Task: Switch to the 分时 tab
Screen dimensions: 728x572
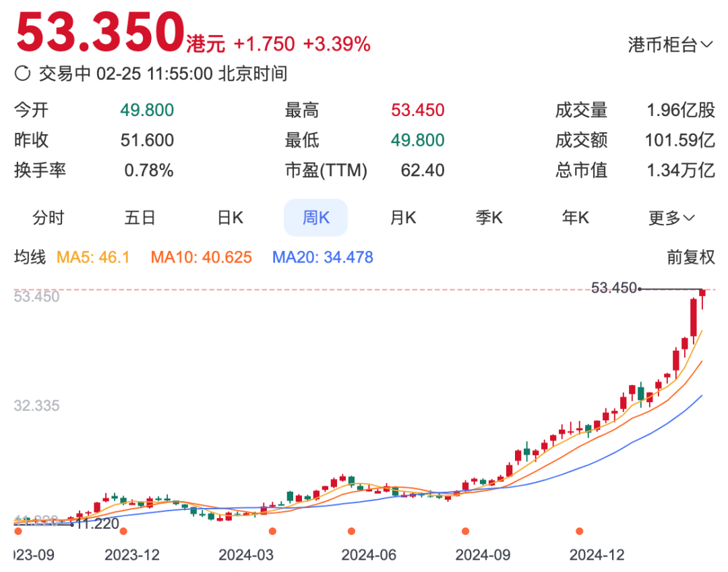Action: coord(49,217)
